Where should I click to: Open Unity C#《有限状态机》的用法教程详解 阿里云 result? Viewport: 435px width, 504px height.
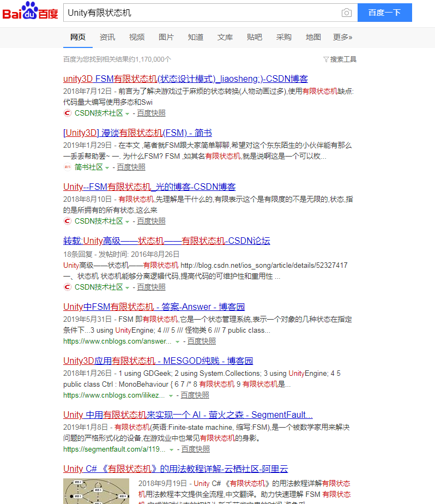[x=176, y=469]
